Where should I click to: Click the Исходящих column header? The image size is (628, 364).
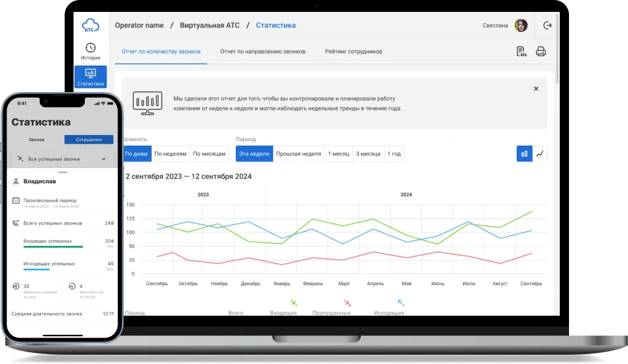pyautogui.click(x=389, y=313)
